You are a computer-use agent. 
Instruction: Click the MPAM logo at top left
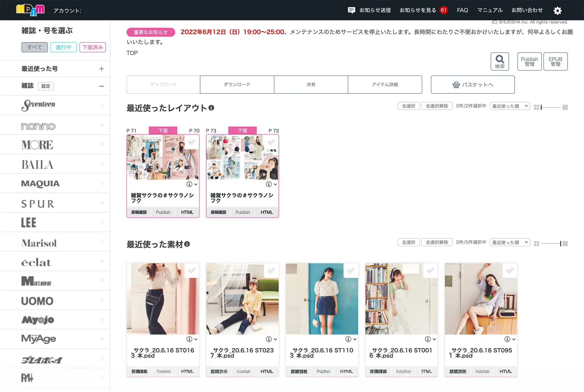[x=30, y=10]
